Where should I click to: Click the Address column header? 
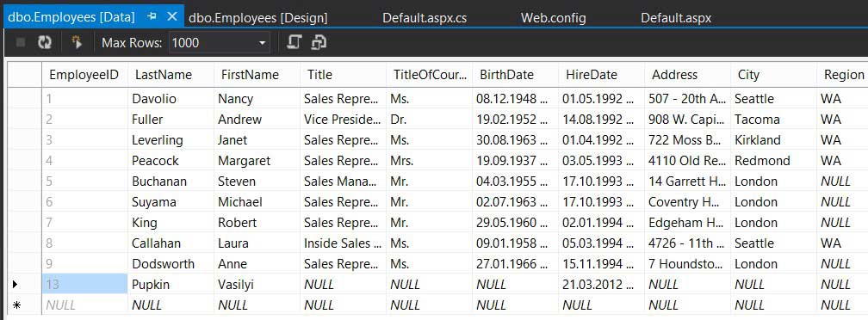pos(687,75)
